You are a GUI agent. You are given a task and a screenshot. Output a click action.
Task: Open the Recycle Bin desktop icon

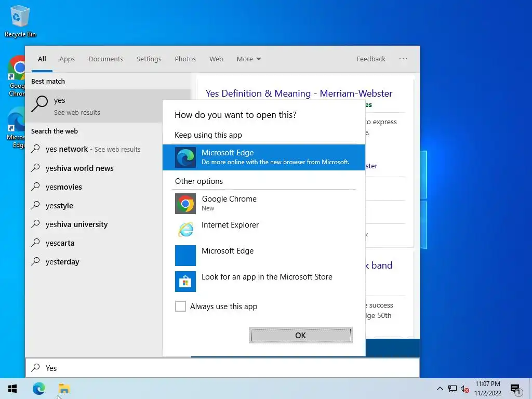point(20,21)
